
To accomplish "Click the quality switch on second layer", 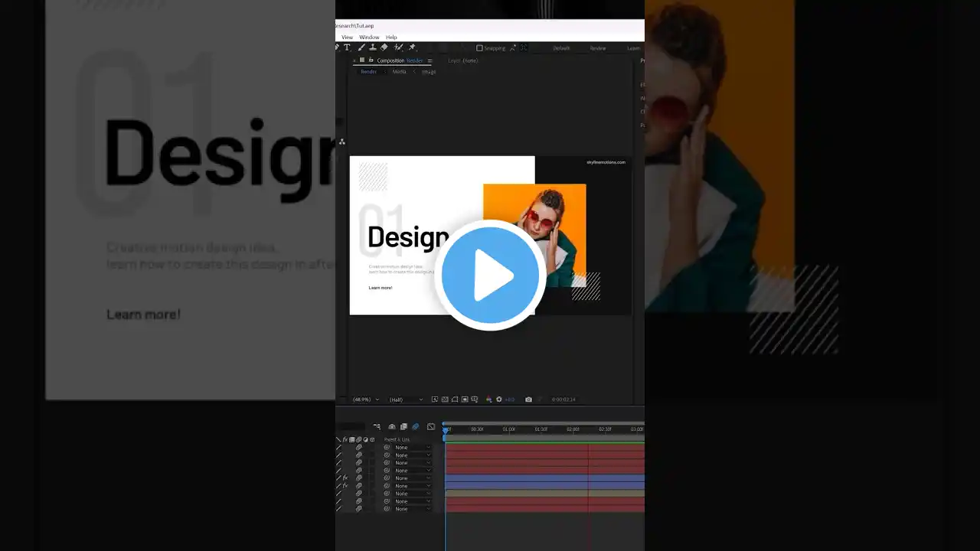I will coord(339,455).
